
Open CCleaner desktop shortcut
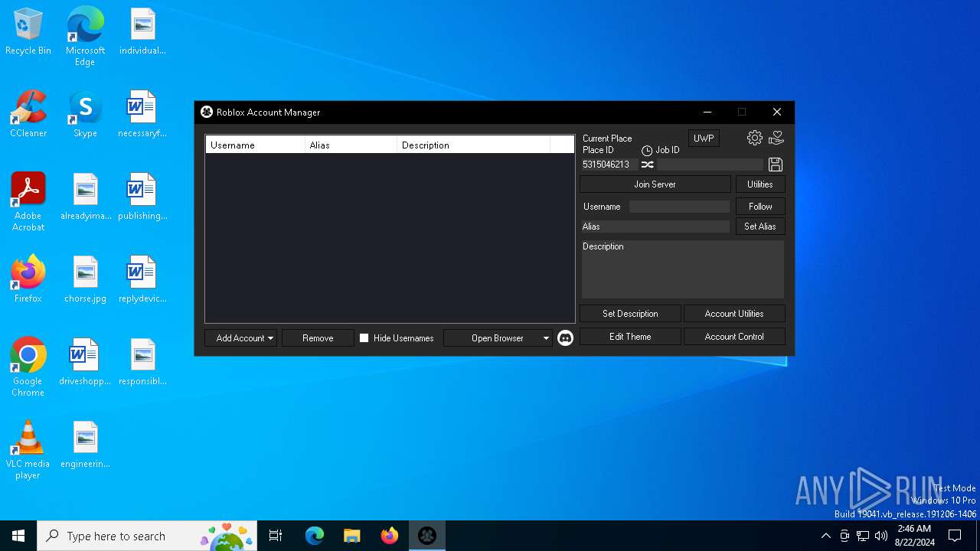point(28,114)
